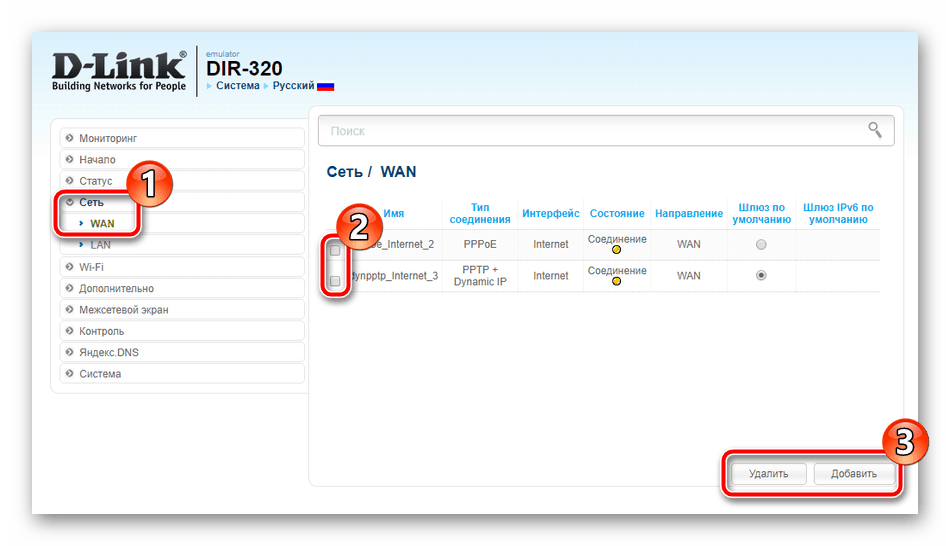Click yellow status indicator in PPPoE row
This screenshot has height=546, width=950.
click(x=616, y=250)
